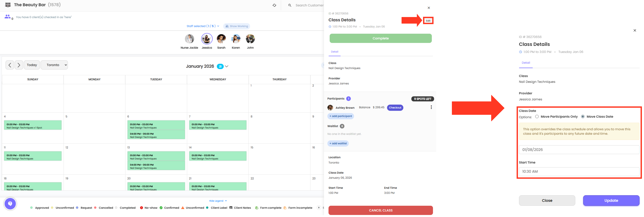This screenshot has height=217, width=644.
Task: Open Sunday Jan 11 1:00 PM class event
Action: [33, 156]
